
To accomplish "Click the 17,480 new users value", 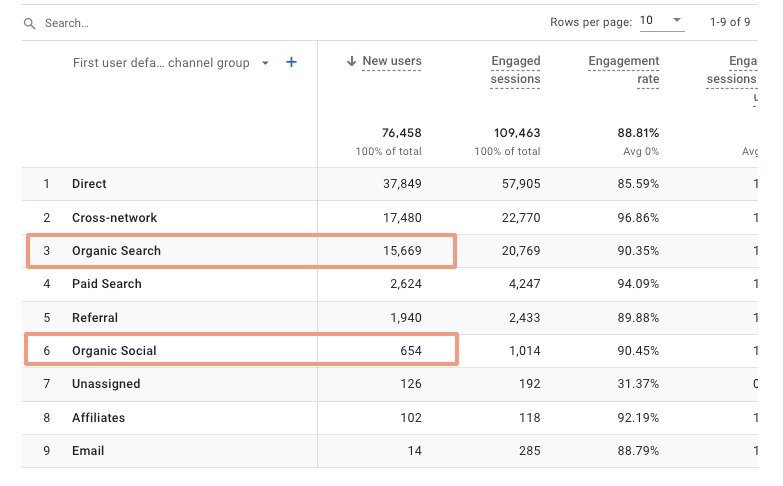I will point(402,218).
